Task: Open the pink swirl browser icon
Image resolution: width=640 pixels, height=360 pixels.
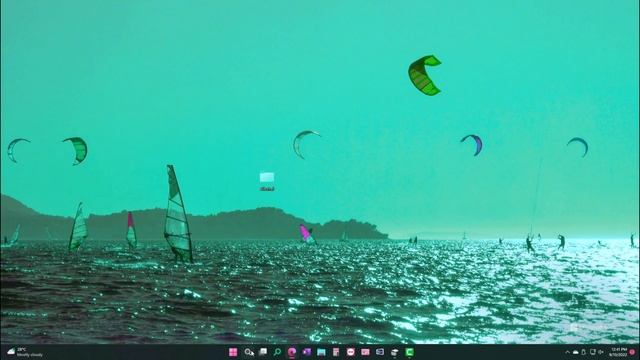Action: (291, 352)
